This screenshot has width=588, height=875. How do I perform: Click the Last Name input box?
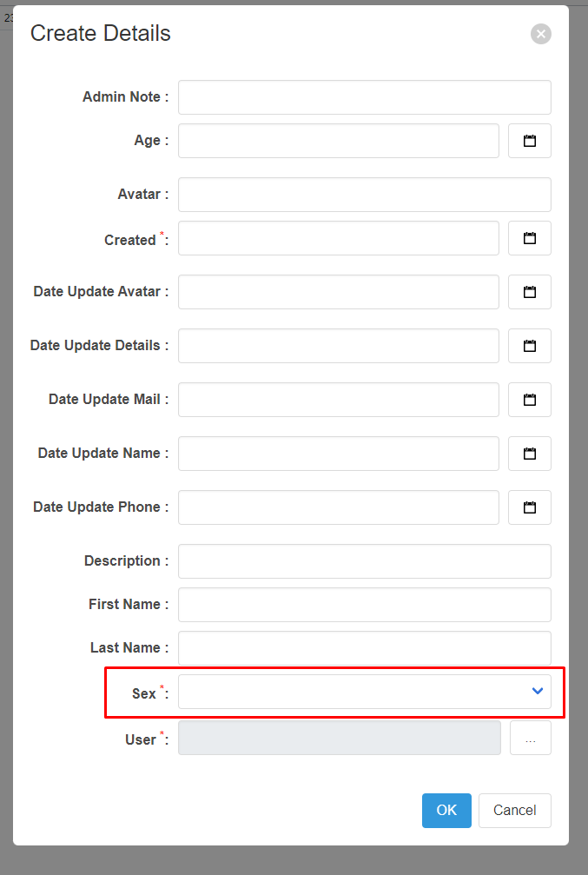tap(364, 647)
